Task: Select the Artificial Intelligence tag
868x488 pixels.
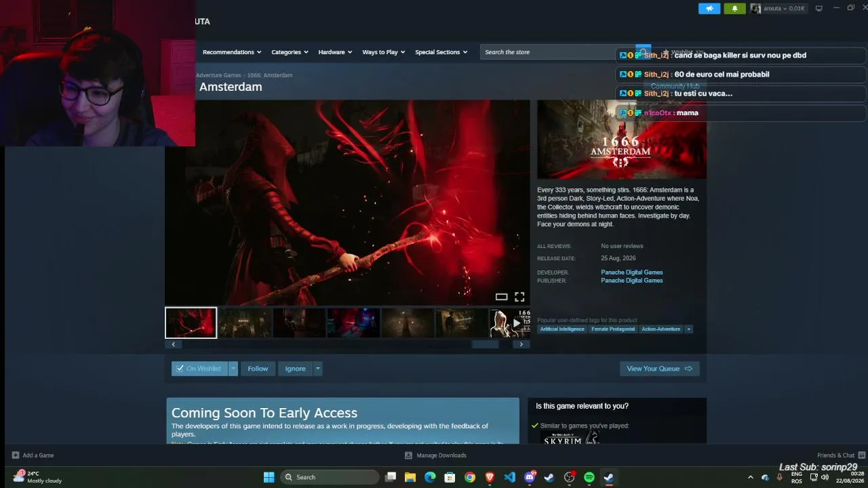Action: pyautogui.click(x=562, y=329)
